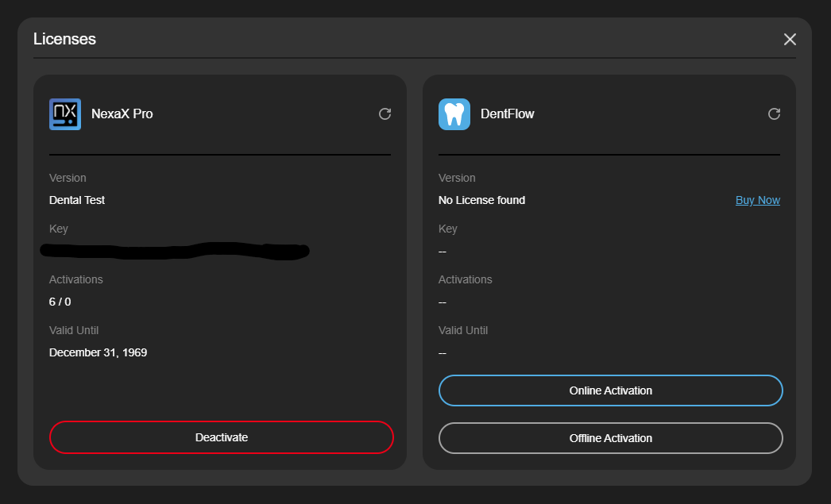Click the No License found text
Image resolution: width=831 pixels, height=504 pixels.
coord(481,200)
